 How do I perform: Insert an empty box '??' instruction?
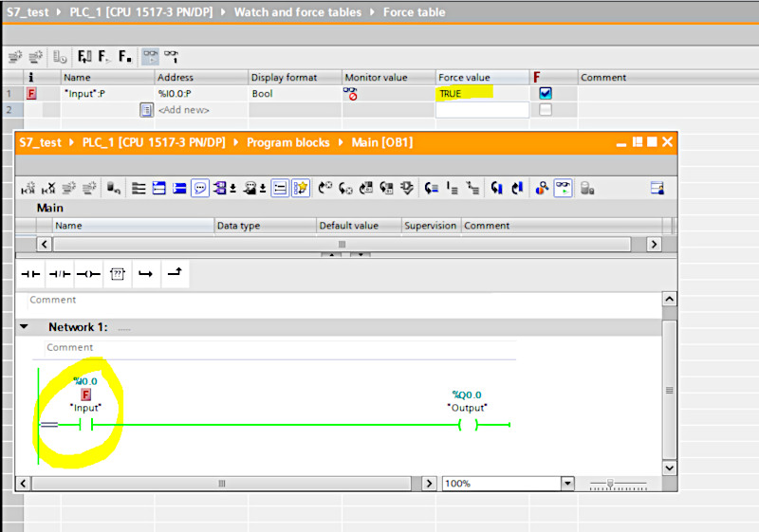click(x=117, y=274)
